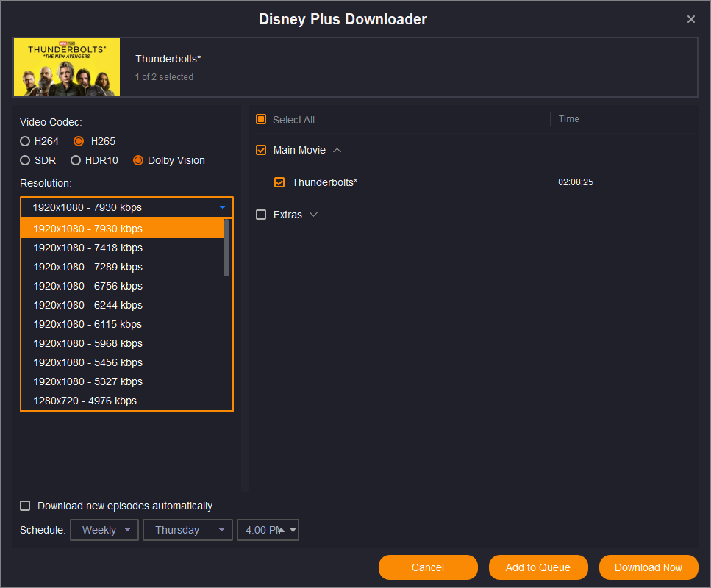Toggle the Select All checkbox
Image resolution: width=711 pixels, height=588 pixels.
click(261, 119)
